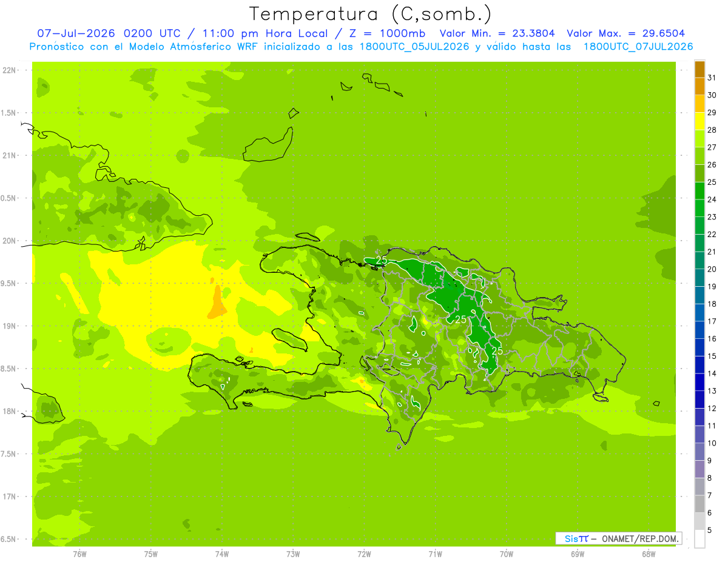Click the '18N' latitude label
Image resolution: width=728 pixels, height=562 pixels.
pos(10,411)
